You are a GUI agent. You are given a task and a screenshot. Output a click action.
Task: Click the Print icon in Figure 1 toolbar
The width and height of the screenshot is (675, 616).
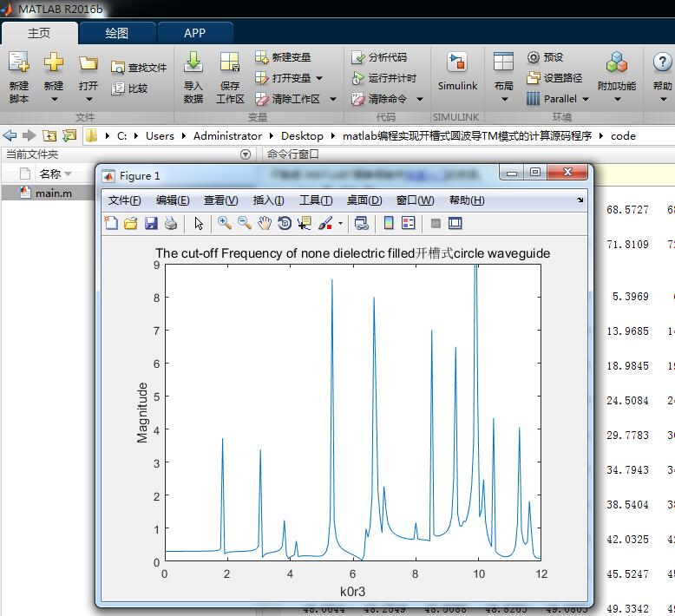(x=171, y=223)
